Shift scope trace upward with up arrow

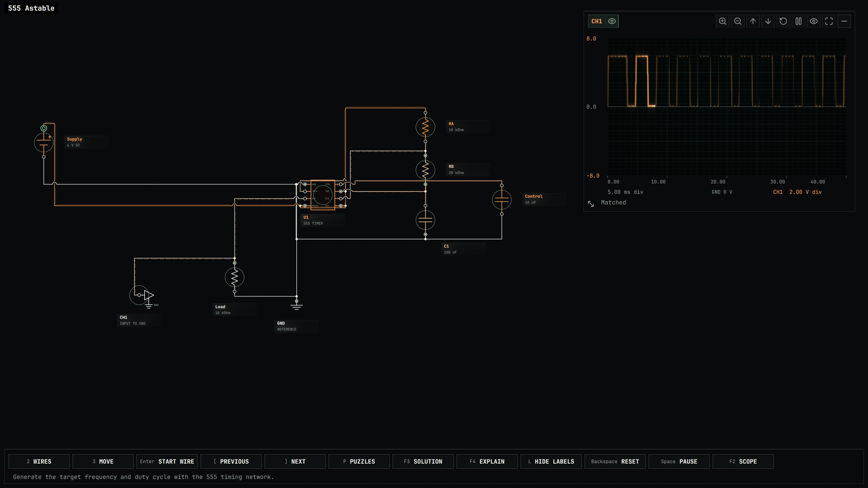click(x=753, y=21)
